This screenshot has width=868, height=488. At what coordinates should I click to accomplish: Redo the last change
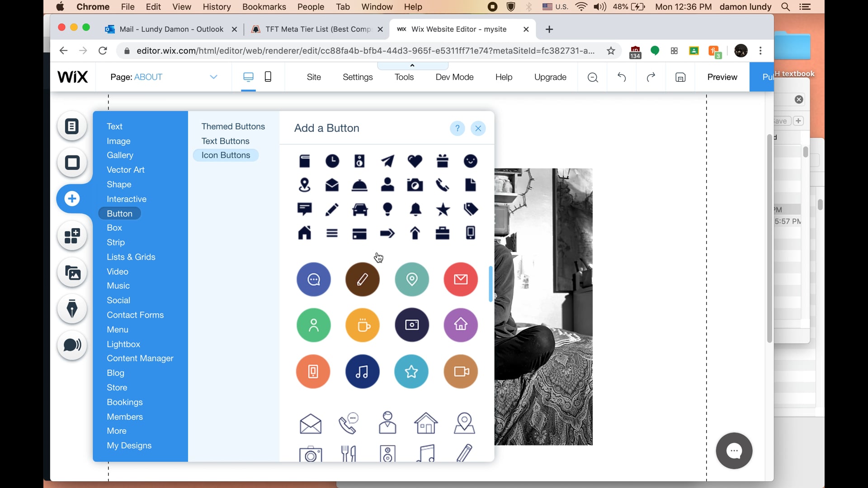651,77
